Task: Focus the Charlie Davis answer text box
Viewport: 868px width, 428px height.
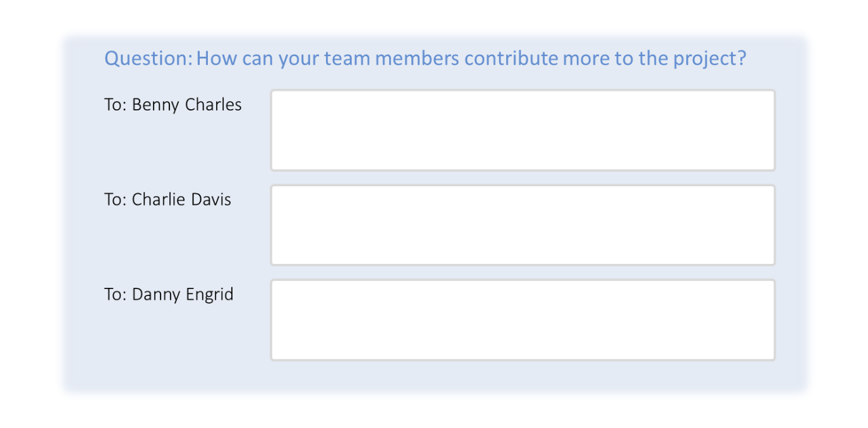Action: (x=523, y=225)
